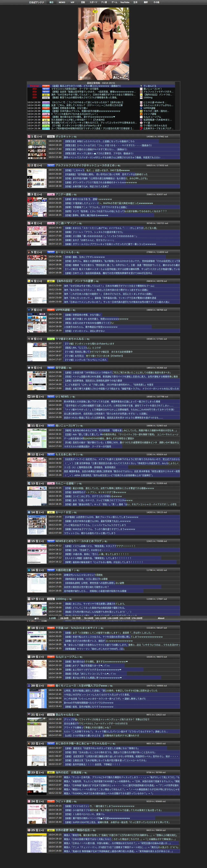This screenshot has width=207, height=868.
Task: Open the NEWSまとめもりー site title link
Action: 79,541
